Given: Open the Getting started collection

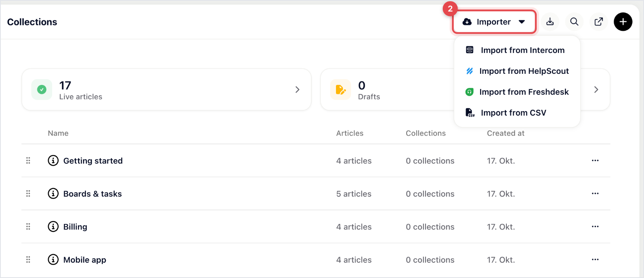Looking at the screenshot, I should [93, 161].
